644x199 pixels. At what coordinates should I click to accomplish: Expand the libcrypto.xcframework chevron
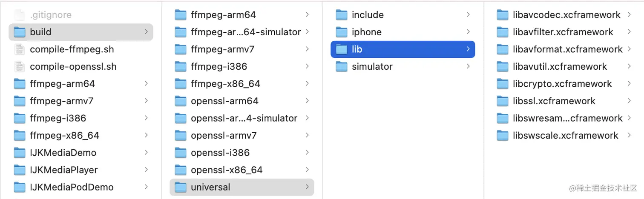pyautogui.click(x=629, y=84)
